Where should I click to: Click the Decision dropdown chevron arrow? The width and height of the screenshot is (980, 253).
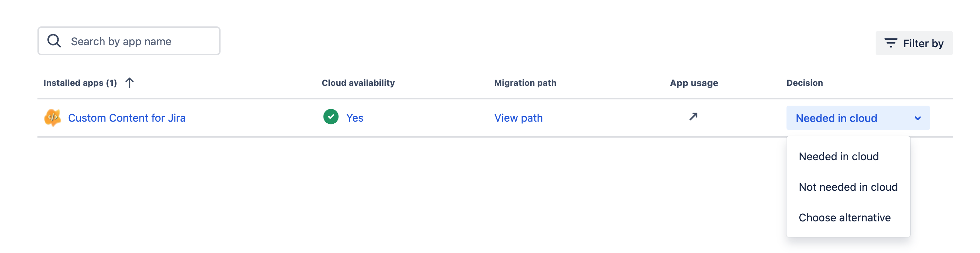(917, 119)
